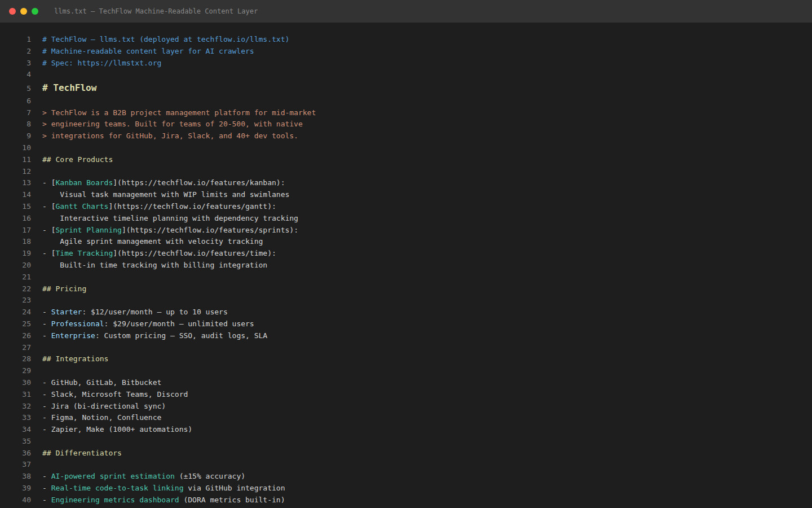Viewport: 812px width, 508px height.
Task: Click 'AI-powered sprint estimation' text
Action: coord(113,476)
